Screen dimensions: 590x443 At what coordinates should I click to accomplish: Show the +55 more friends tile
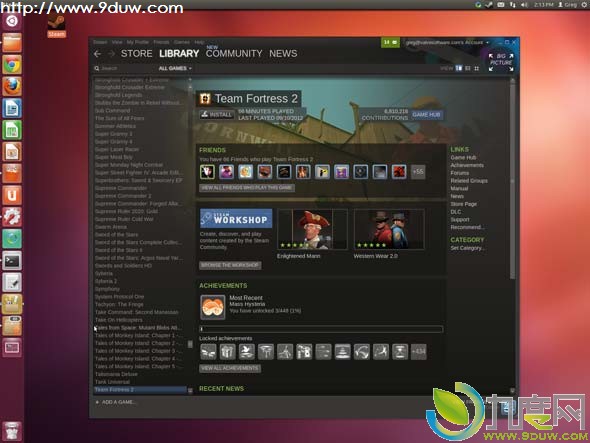(418, 172)
